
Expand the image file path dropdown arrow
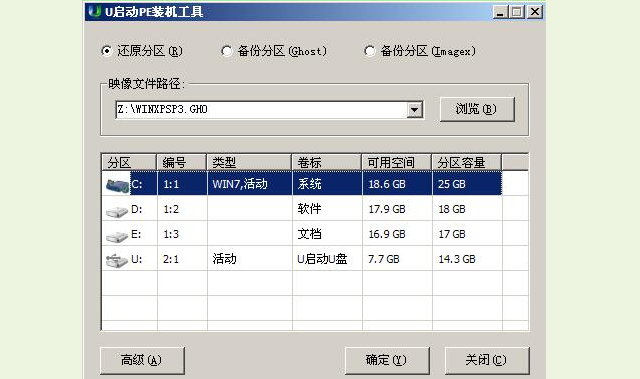(414, 110)
